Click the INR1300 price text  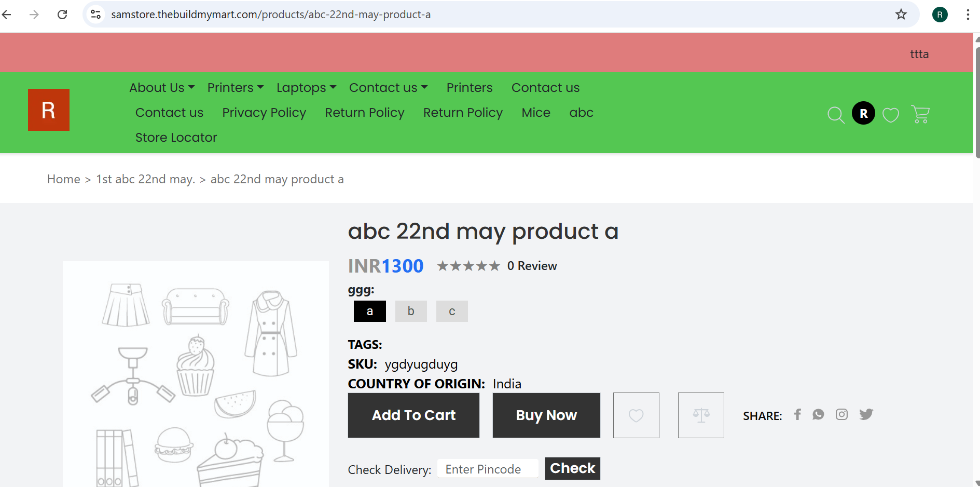[x=386, y=266]
